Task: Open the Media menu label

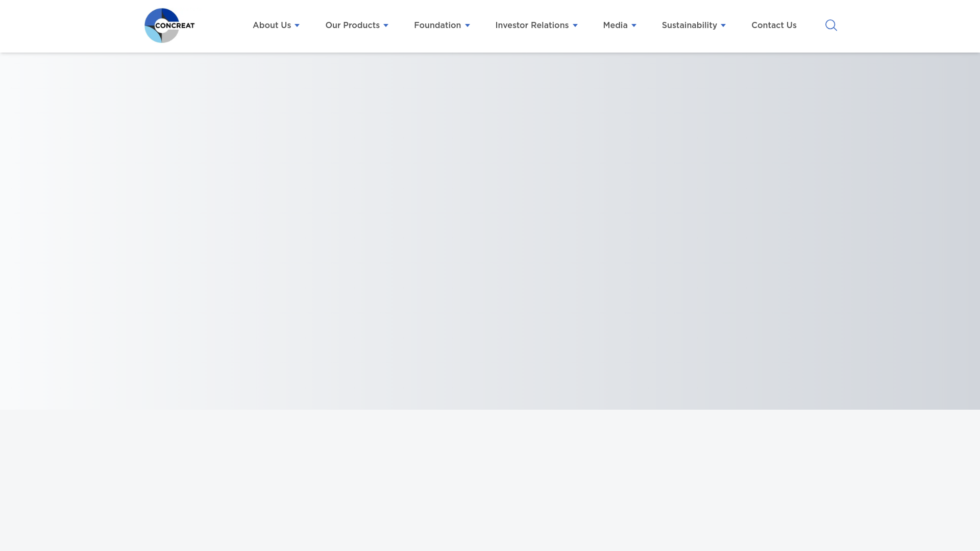Action: click(615, 26)
